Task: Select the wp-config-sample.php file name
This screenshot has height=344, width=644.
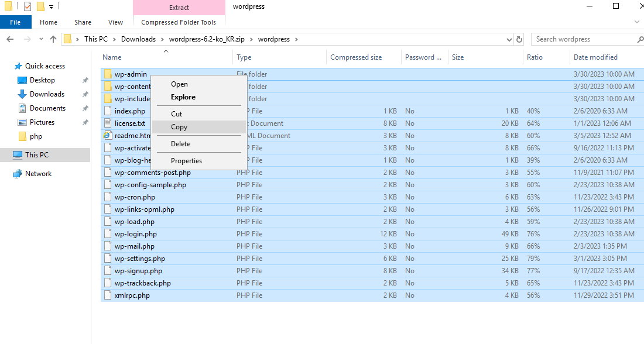Action: click(x=150, y=185)
